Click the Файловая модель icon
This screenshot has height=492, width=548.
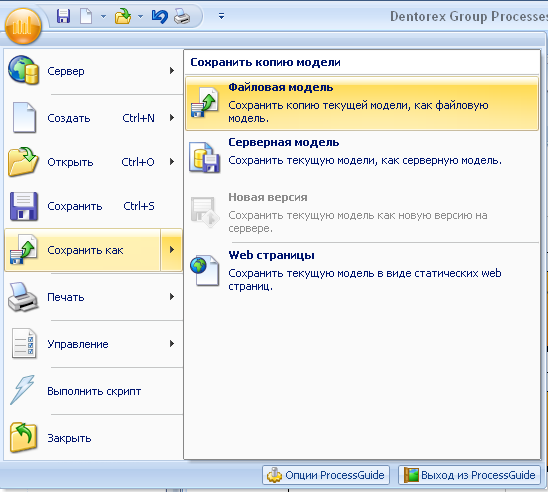[x=205, y=102]
